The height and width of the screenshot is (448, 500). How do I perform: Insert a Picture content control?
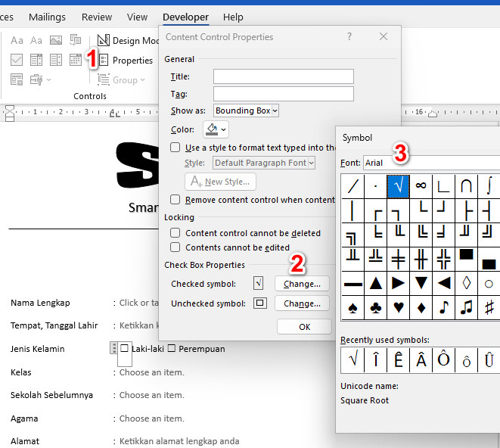(x=56, y=40)
